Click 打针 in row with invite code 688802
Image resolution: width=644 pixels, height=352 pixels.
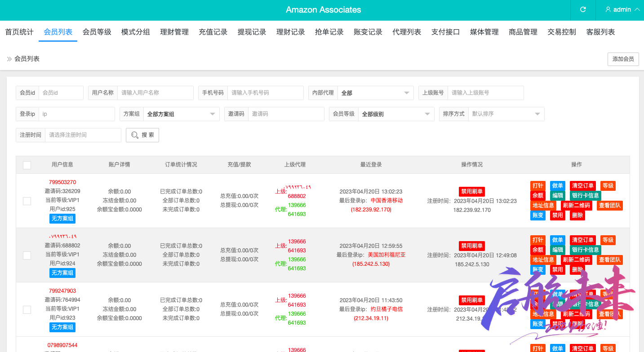point(538,240)
